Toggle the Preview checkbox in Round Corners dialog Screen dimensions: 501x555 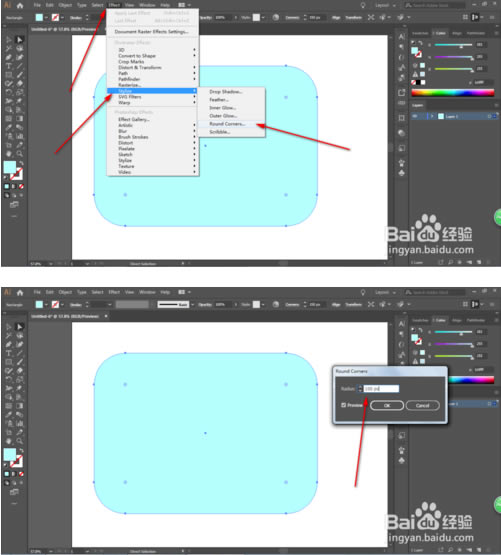click(x=343, y=405)
